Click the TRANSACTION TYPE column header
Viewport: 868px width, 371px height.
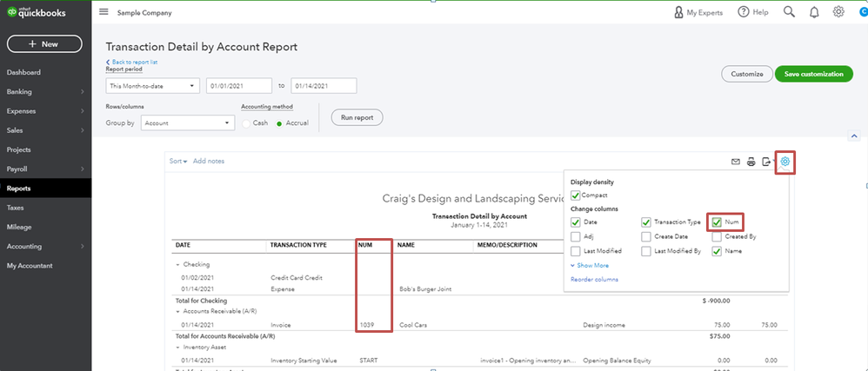click(298, 245)
